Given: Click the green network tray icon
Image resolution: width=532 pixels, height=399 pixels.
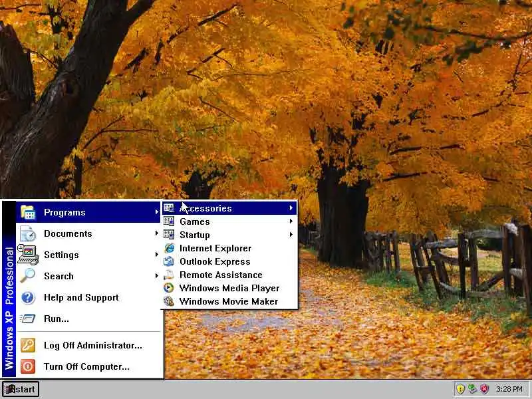Looking at the screenshot, I should [472, 389].
